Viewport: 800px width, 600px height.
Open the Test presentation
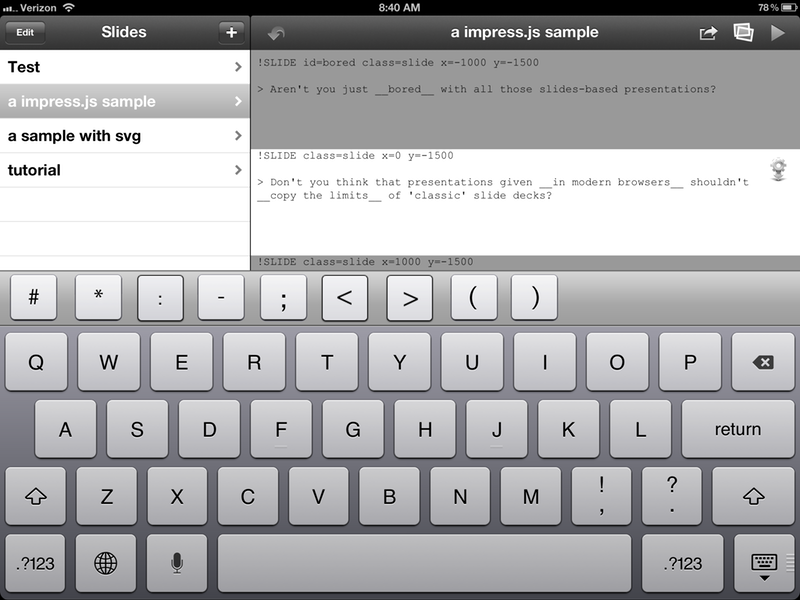click(125, 67)
